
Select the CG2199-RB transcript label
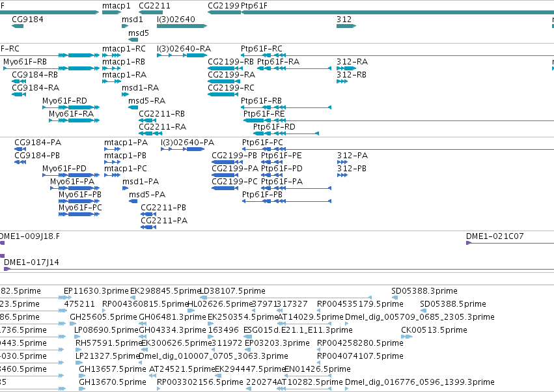(230, 62)
